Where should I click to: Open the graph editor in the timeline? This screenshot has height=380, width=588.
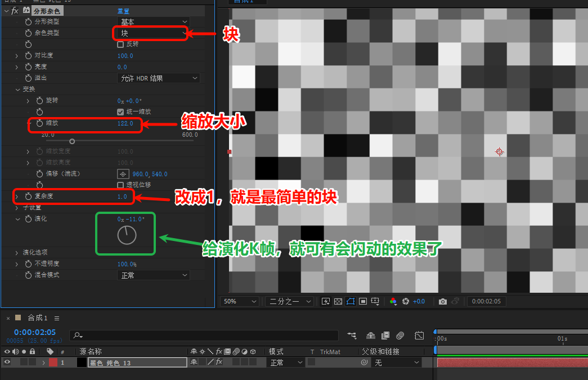coord(419,336)
